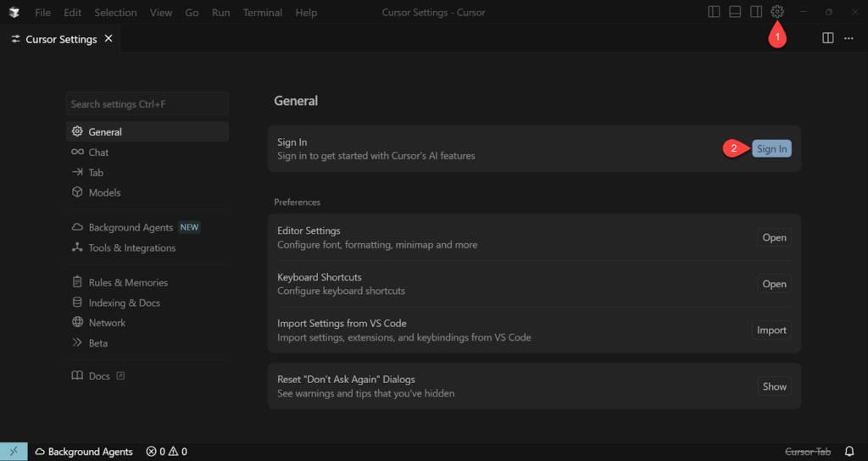Open the Run menu
The width and height of the screenshot is (868, 461).
[221, 12]
